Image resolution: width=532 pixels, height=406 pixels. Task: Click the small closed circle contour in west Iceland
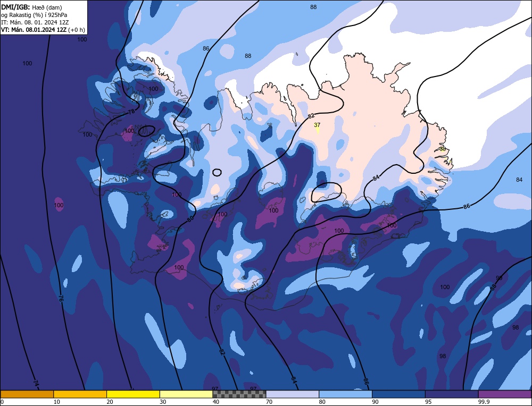pyautogui.click(x=217, y=173)
